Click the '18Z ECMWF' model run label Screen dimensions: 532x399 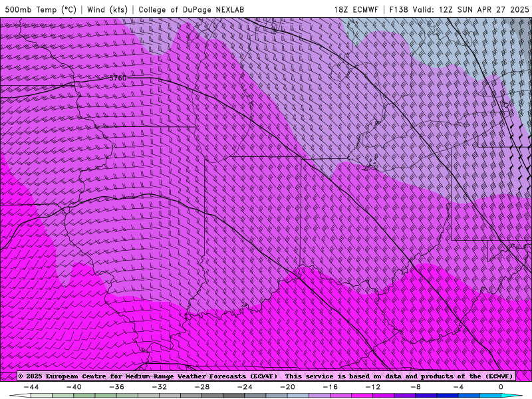pyautogui.click(x=356, y=9)
